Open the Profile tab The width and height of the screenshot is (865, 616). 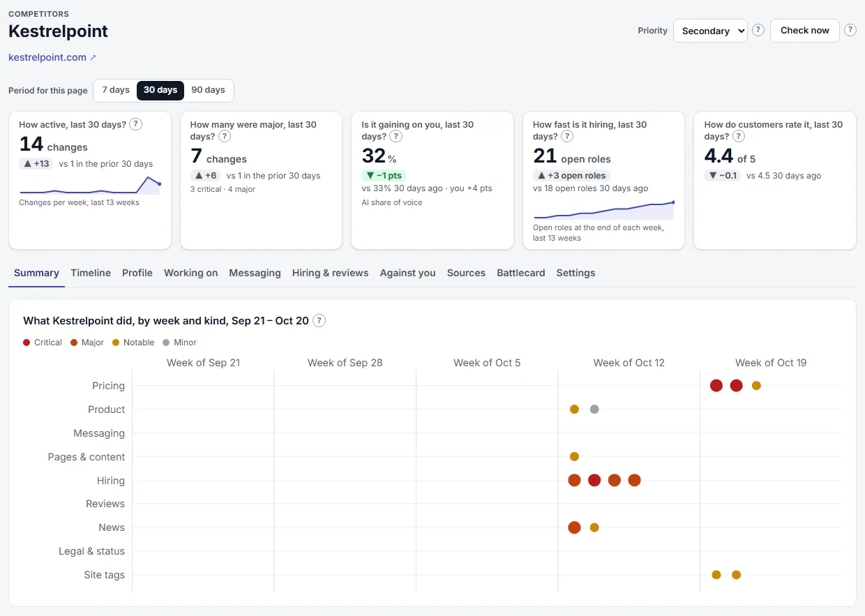pos(137,273)
